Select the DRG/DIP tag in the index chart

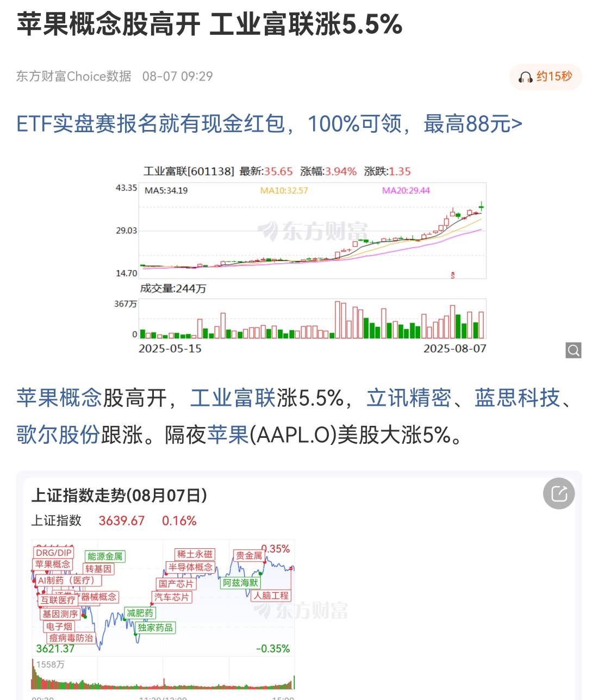(54, 553)
